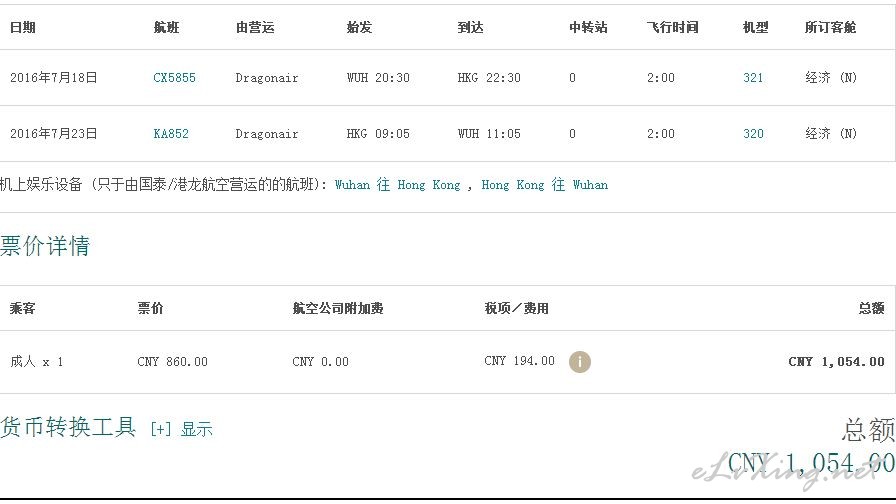
Task: Click the CNY 860.00 fare amount
Action: pyautogui.click(x=173, y=362)
